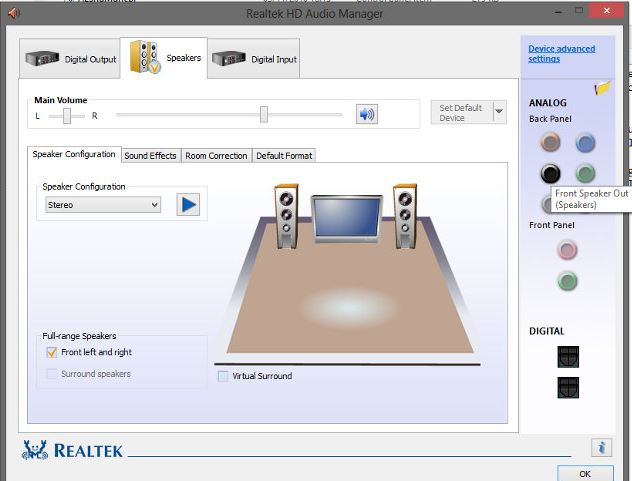Image resolution: width=632 pixels, height=481 pixels.
Task: Open the Speaker Configuration tab
Action: 74,154
